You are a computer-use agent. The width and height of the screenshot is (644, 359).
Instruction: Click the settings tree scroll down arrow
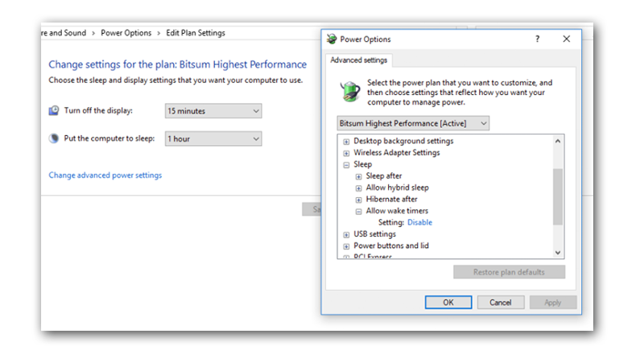pos(557,253)
